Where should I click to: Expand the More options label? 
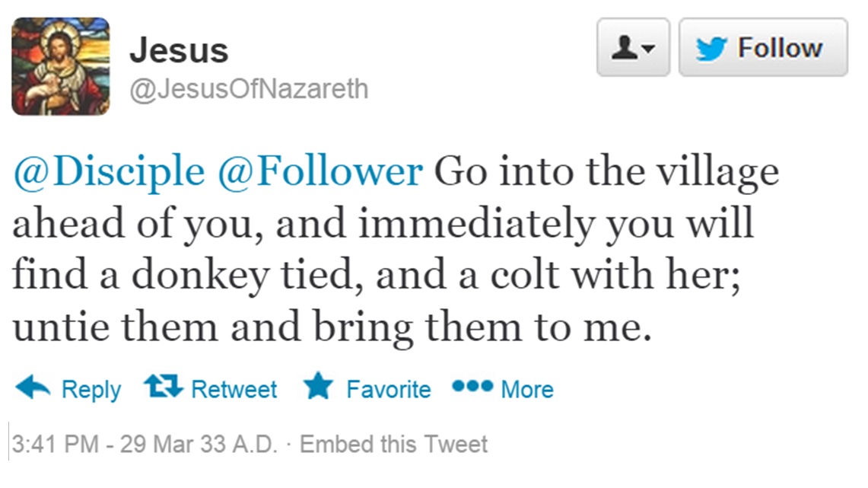click(527, 389)
